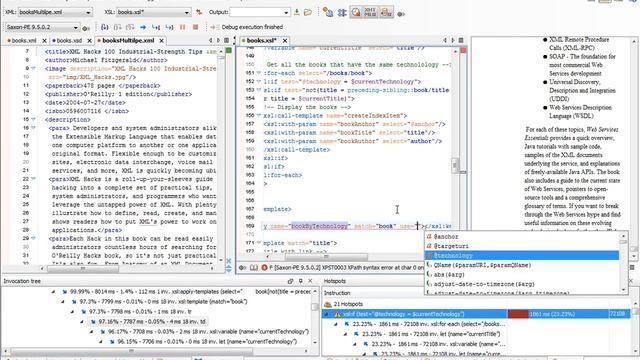Screen dimensions: 640x360
Task: Click the books.xsl vertical scrollbar thumb
Action: [455, 165]
